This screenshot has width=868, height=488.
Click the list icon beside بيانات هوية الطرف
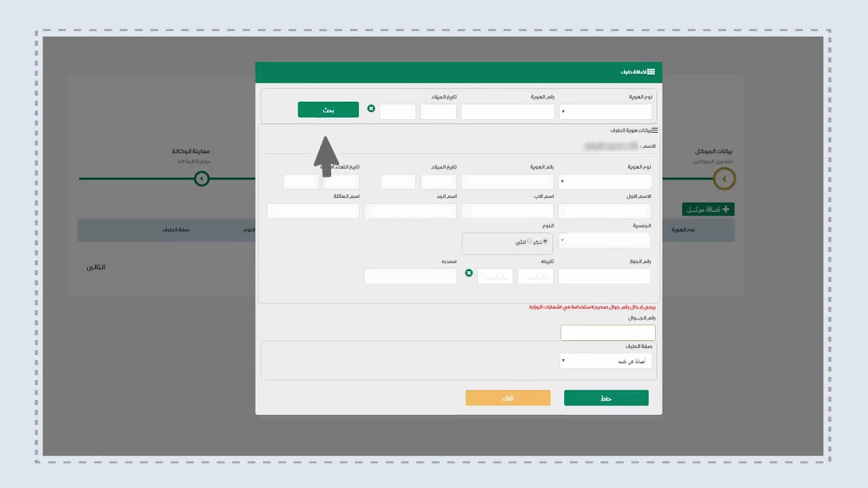click(x=654, y=130)
